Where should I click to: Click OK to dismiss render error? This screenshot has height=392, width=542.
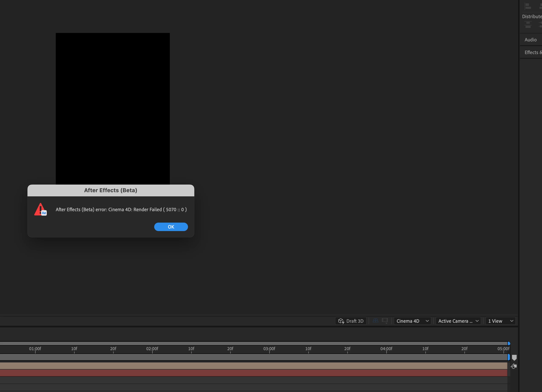click(x=171, y=227)
